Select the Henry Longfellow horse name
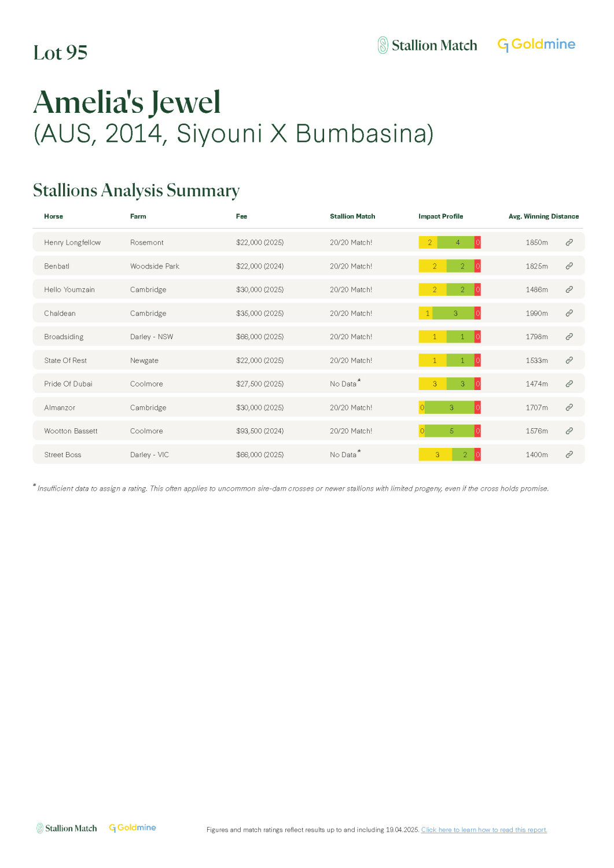Image resolution: width=614 pixels, height=868 pixels. [72, 242]
